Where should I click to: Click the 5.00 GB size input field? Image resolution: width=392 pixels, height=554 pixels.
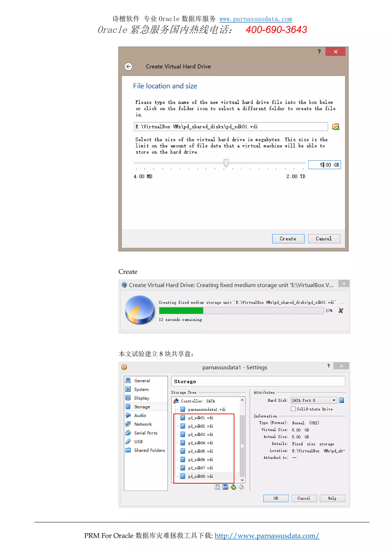coord(324,165)
